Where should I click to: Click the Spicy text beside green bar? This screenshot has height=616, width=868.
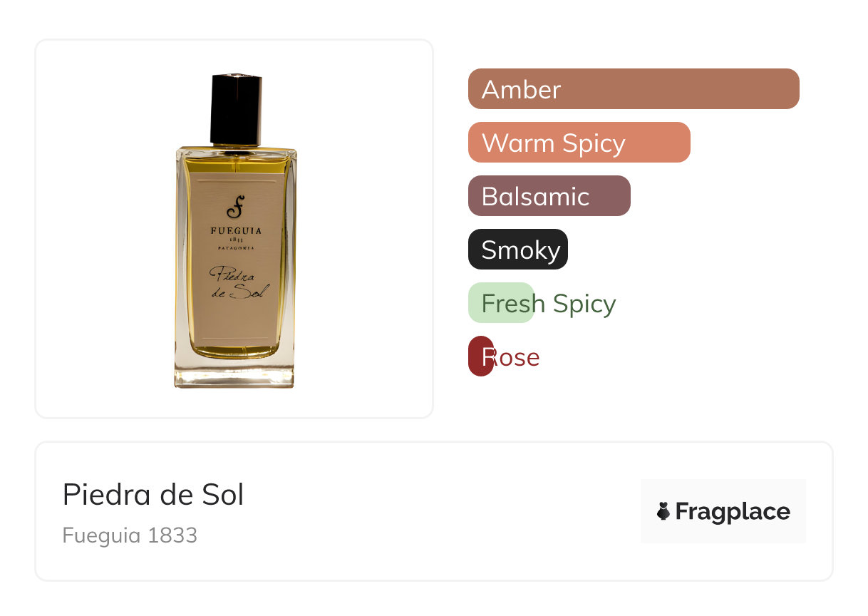point(584,304)
